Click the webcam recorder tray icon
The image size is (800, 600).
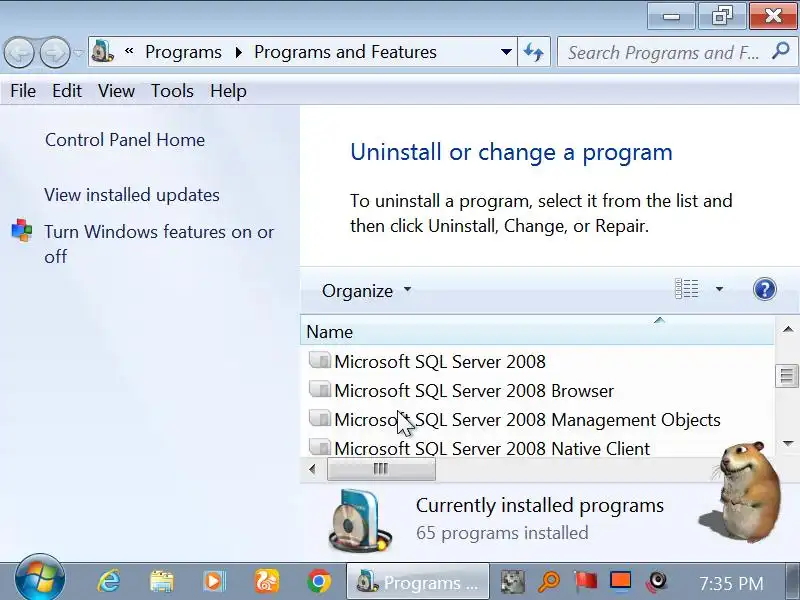point(657,582)
